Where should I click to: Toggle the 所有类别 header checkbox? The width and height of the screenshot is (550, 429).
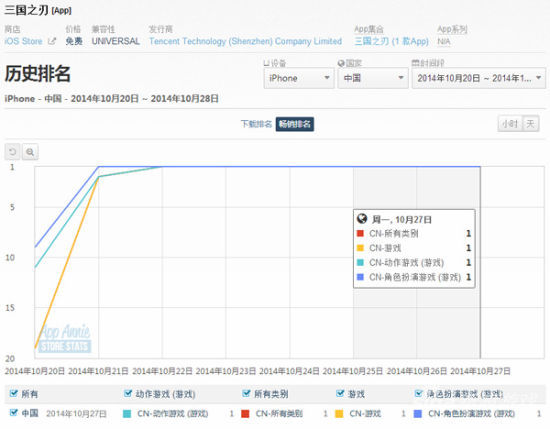(x=247, y=393)
